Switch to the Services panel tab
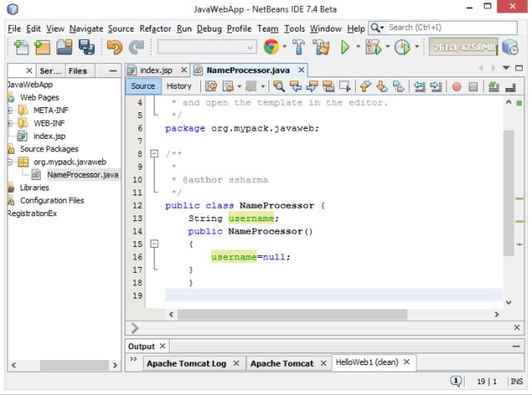This screenshot has width=532, height=395. [51, 71]
